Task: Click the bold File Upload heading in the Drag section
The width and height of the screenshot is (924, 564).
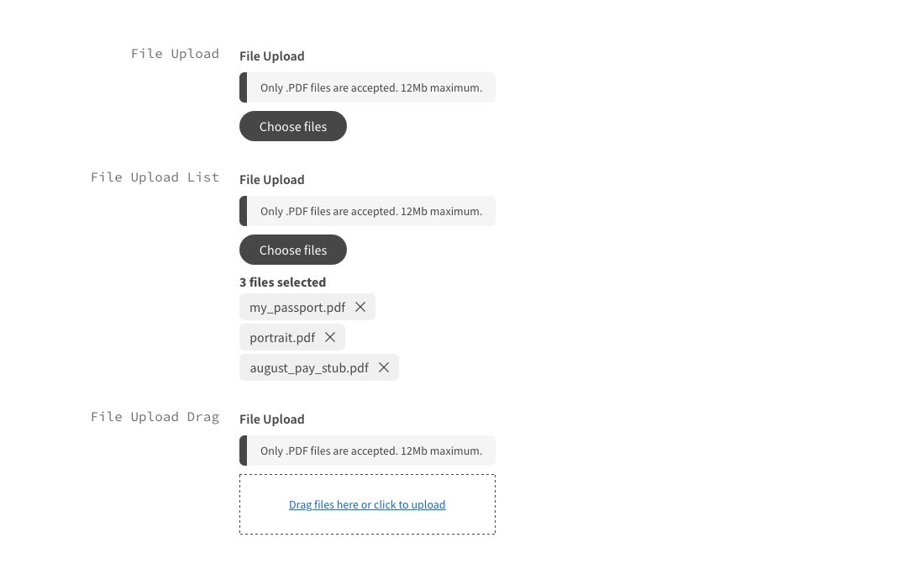Action: 271,419
